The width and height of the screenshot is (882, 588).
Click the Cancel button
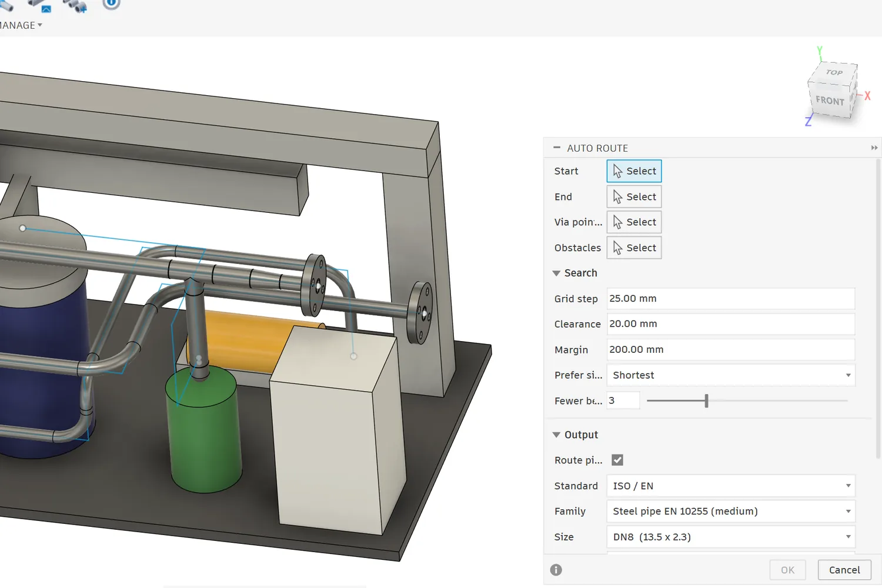click(844, 570)
